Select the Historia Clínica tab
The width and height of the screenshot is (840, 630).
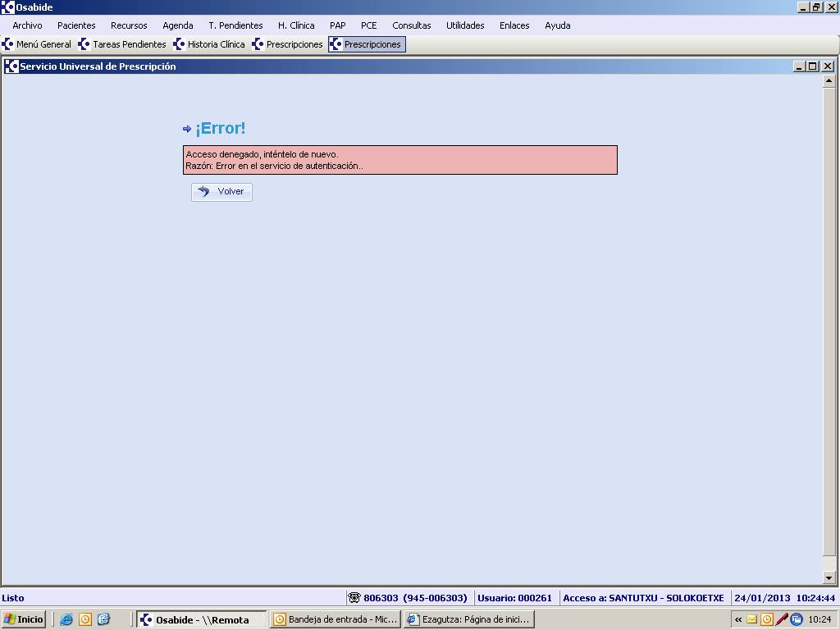[209, 44]
